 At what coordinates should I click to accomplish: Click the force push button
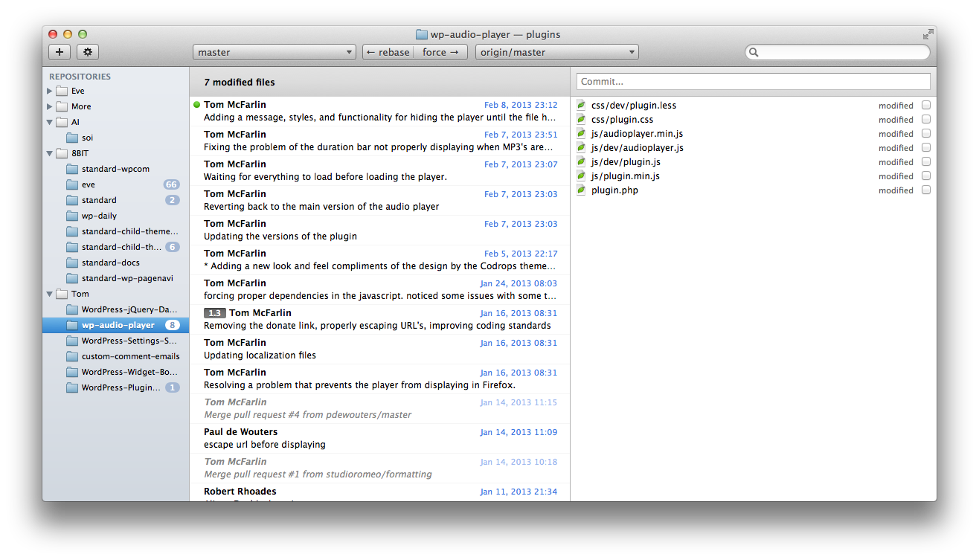(442, 52)
